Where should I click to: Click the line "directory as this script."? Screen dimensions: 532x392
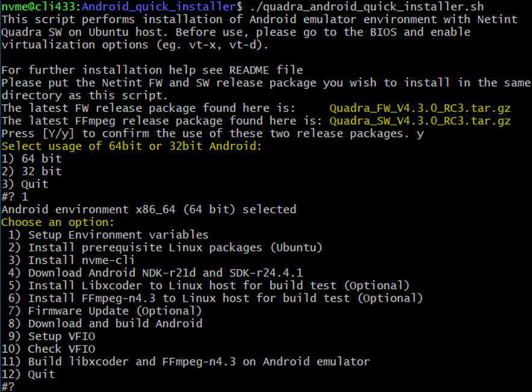tap(84, 96)
